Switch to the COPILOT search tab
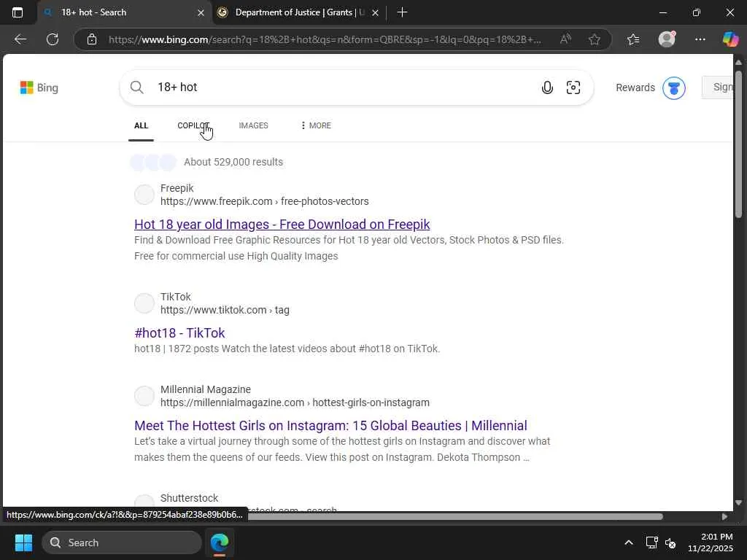Screen dimensions: 747x560 coord(193,125)
